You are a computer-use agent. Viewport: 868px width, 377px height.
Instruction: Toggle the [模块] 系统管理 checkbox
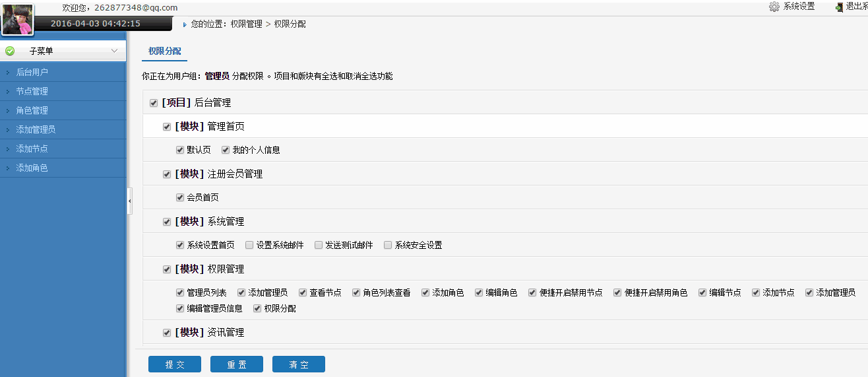(167, 222)
